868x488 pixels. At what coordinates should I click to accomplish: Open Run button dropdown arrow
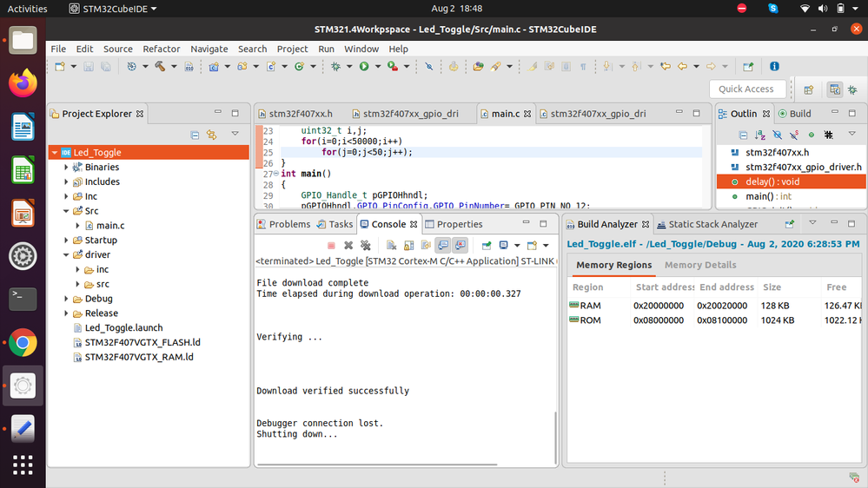(378, 66)
